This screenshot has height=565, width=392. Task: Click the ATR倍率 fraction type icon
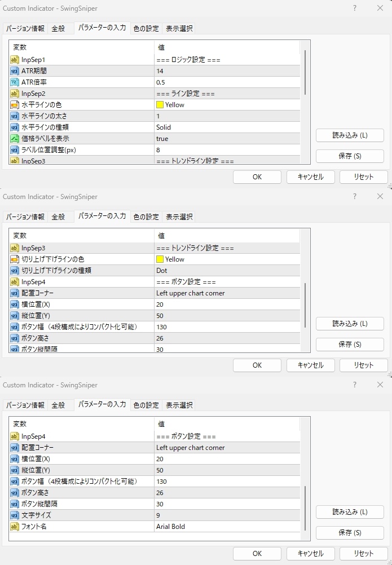point(15,82)
